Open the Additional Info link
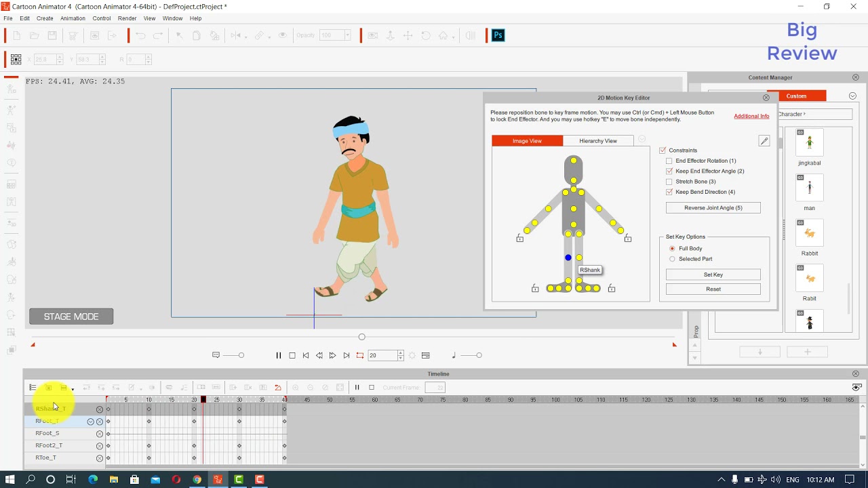Screen dimensions: 868x488 [x=751, y=116]
